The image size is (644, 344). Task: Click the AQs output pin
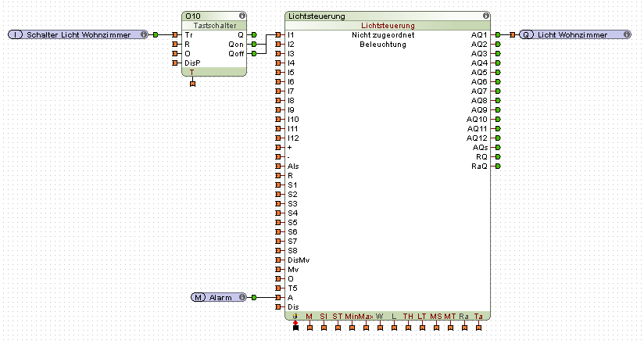498,148
